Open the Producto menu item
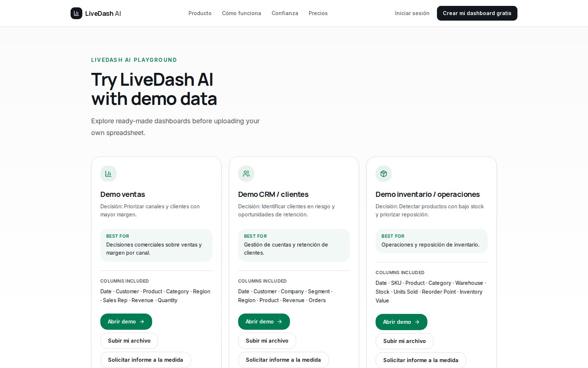The image size is (588, 368). [x=200, y=13]
